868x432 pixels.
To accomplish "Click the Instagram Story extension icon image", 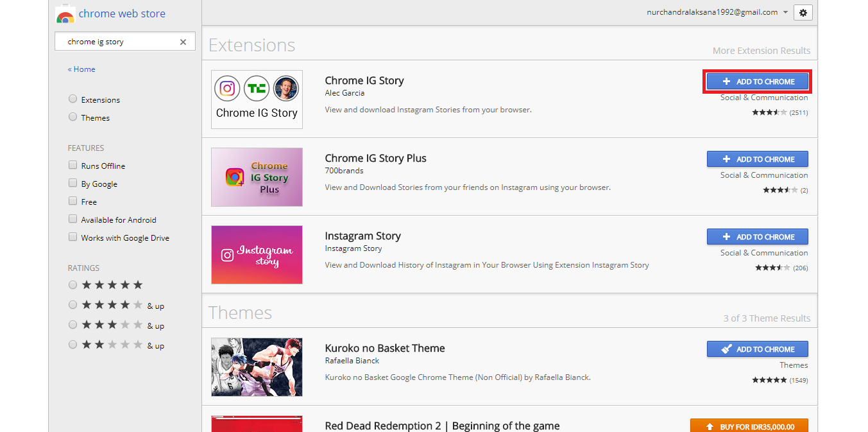I will [257, 255].
